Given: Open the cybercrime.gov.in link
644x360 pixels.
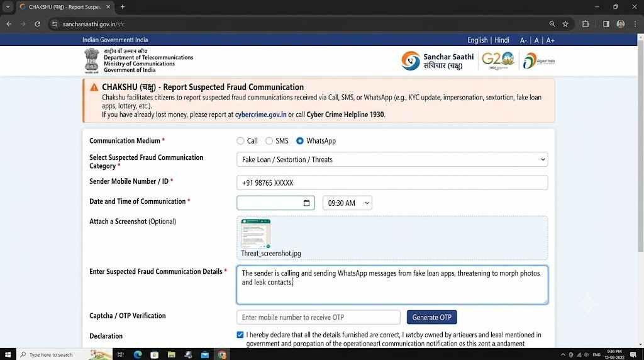Looking at the screenshot, I should (260, 115).
